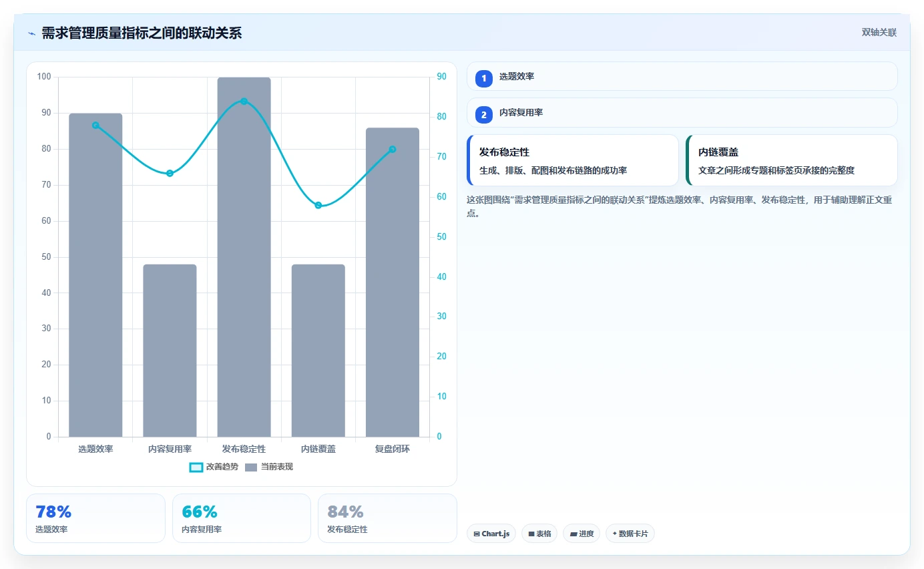
Task: Click the right axis value 90
Action: pos(441,77)
